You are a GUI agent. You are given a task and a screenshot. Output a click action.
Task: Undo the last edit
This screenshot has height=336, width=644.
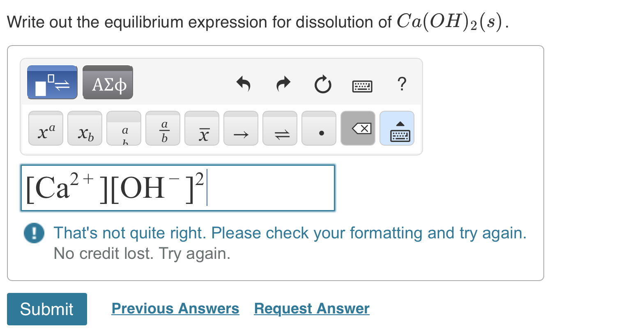[x=243, y=84]
